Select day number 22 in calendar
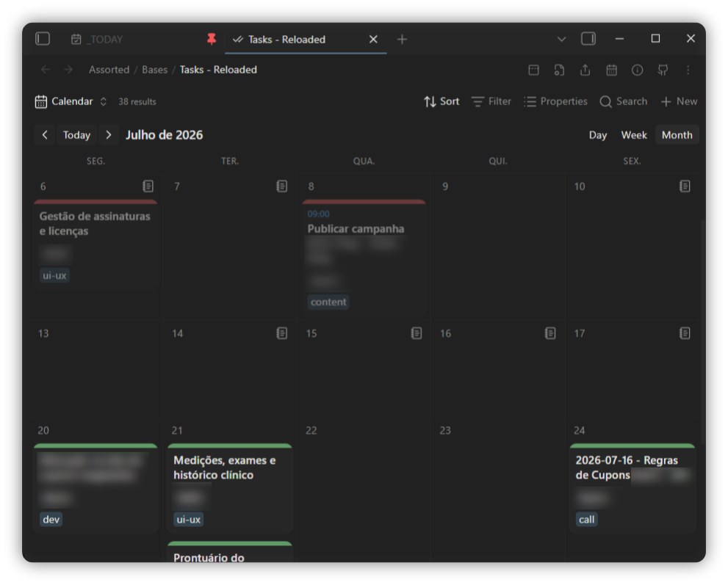The width and height of the screenshot is (728, 585). click(311, 431)
